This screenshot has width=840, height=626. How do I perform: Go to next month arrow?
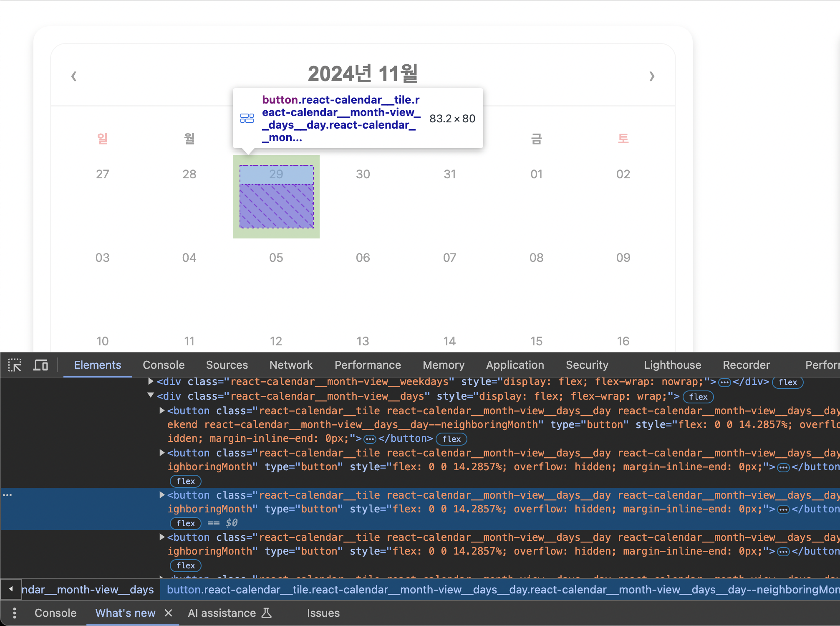click(x=651, y=76)
